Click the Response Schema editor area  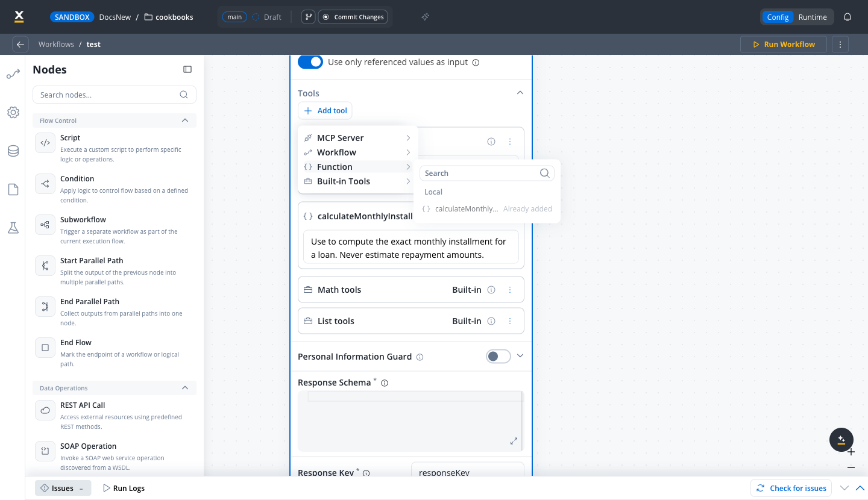tap(410, 421)
